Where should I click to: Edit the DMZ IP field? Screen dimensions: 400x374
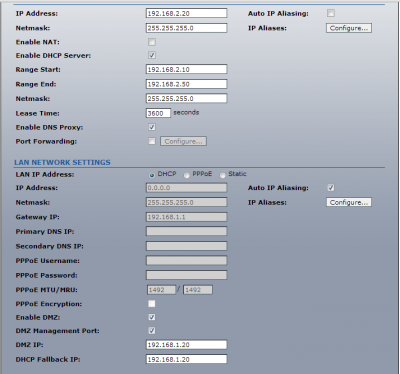click(x=186, y=345)
